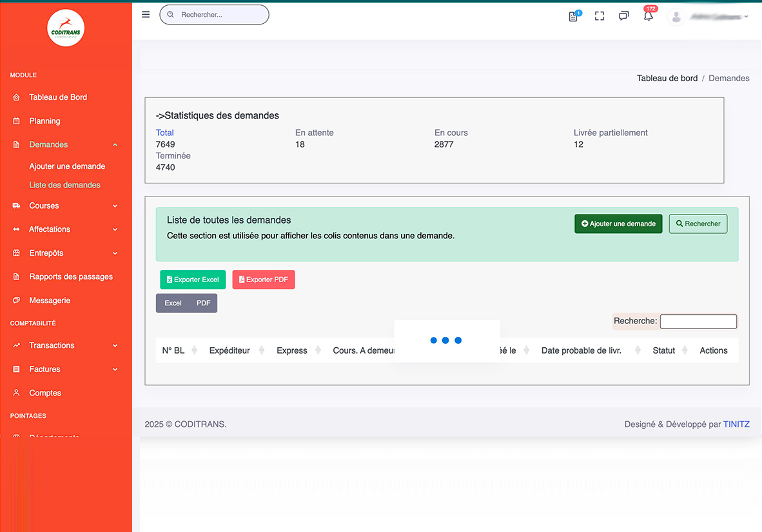Click the Ajouter une demande green button
Screen dimensions: 762x532
click(618, 223)
